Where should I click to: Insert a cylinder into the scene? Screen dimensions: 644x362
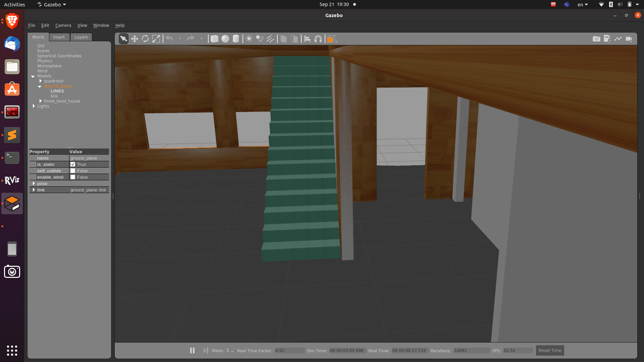(236, 39)
